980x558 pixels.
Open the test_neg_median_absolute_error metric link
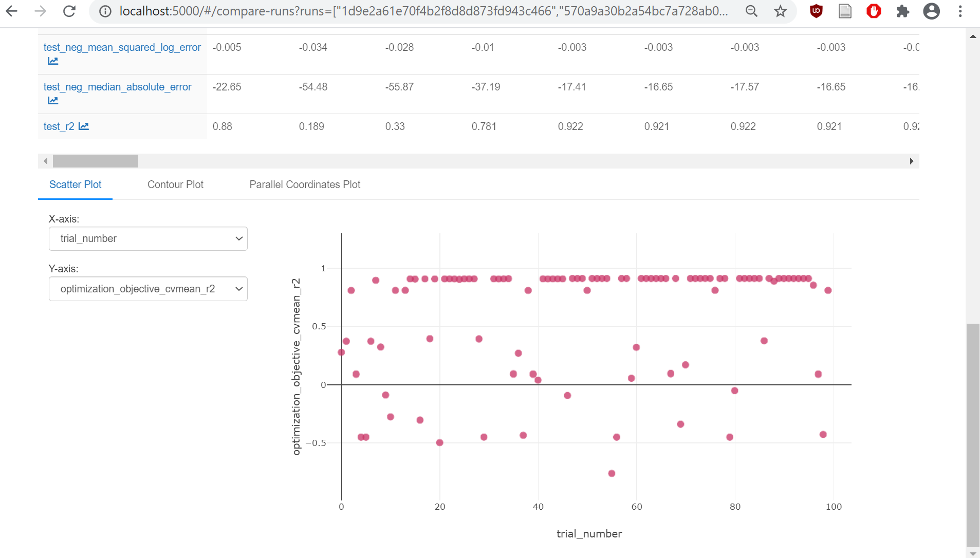[117, 87]
